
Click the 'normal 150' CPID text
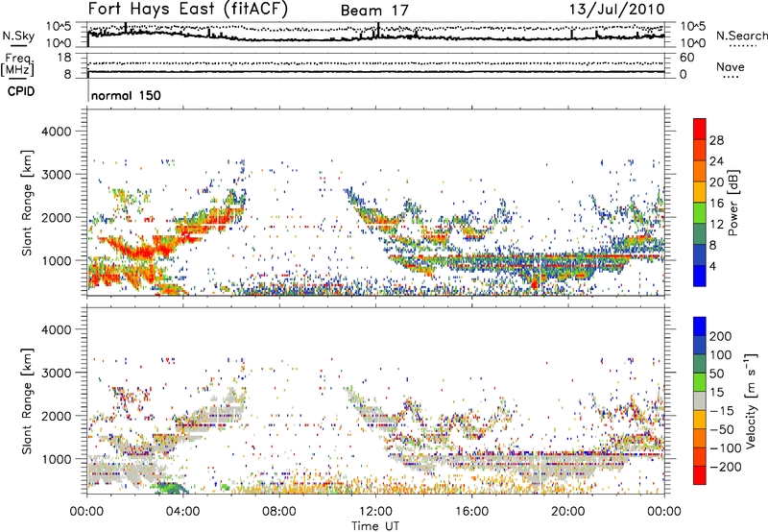click(x=126, y=95)
